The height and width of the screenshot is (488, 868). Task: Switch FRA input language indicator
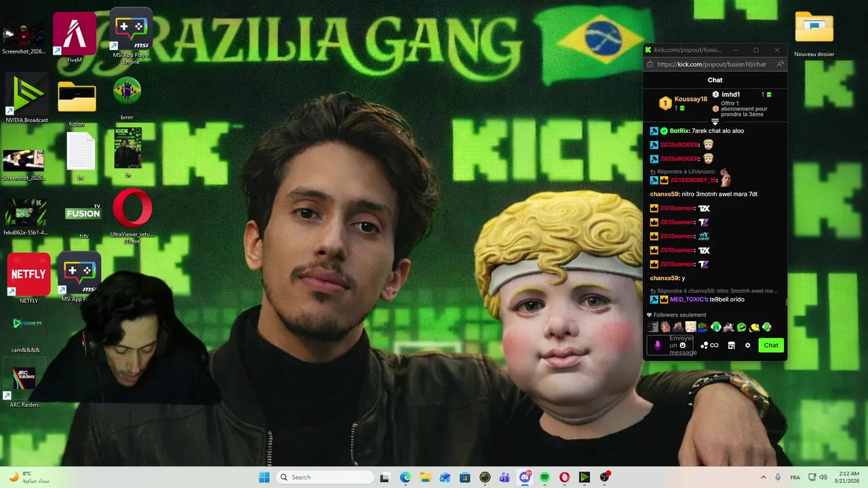pos(795,477)
